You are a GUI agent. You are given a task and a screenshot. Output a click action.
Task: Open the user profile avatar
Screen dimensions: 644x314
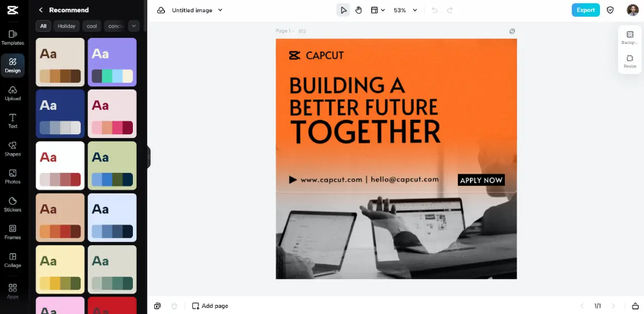[x=633, y=11]
